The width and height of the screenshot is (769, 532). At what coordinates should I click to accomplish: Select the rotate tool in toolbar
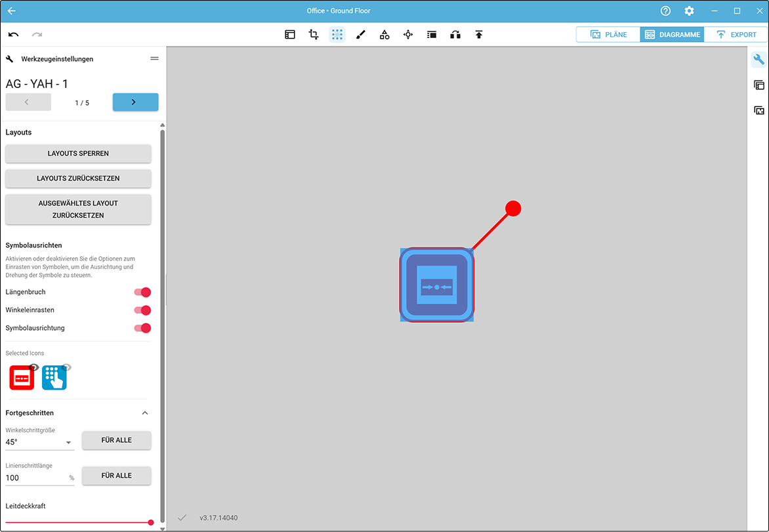tap(455, 35)
